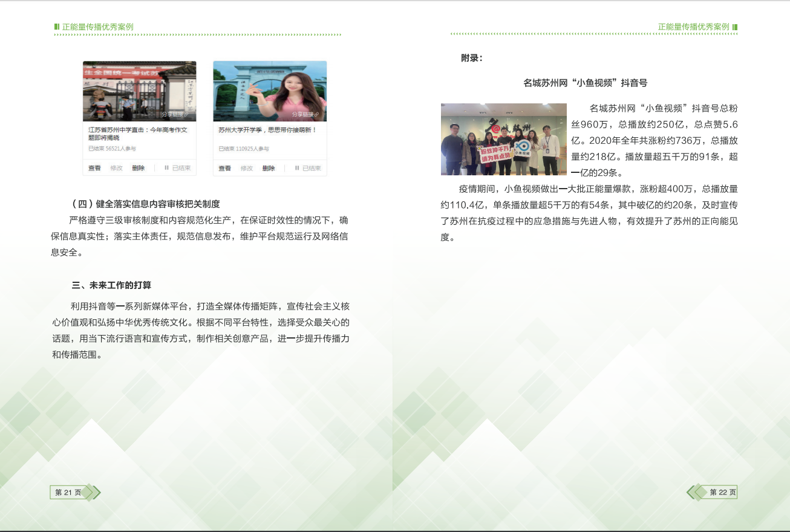This screenshot has height=532, width=790.
Task: Open the 苏州大学开学季 card title
Action: click(x=267, y=130)
